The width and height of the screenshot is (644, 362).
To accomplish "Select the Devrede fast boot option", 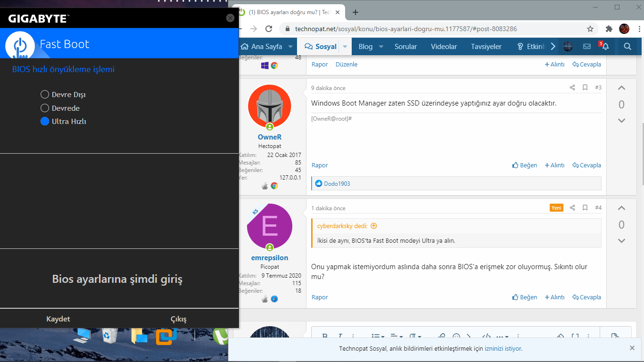I will coord(60,108).
